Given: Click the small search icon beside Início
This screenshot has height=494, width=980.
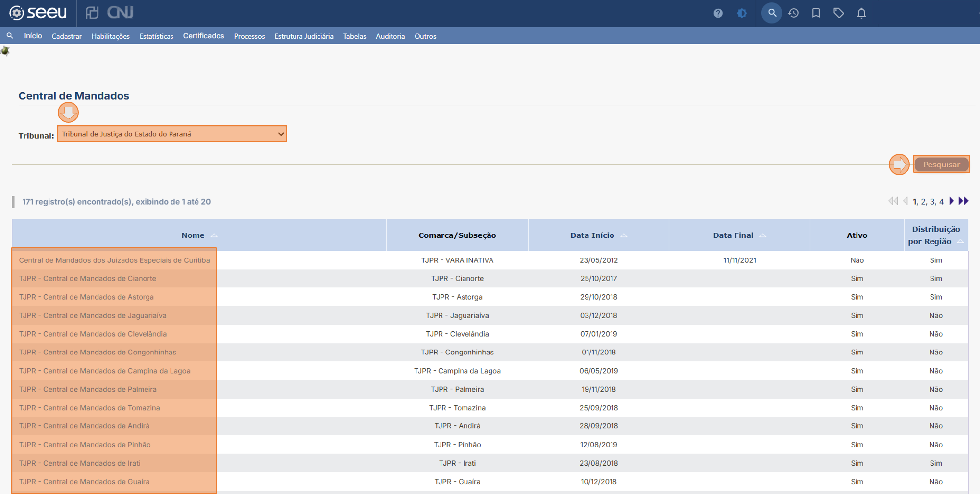Looking at the screenshot, I should [10, 36].
